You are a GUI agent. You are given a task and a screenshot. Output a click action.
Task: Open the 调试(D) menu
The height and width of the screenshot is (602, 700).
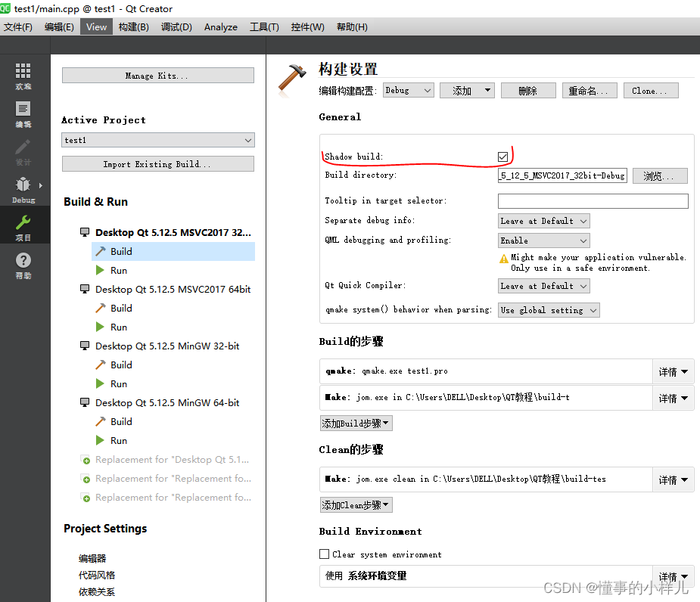(176, 26)
